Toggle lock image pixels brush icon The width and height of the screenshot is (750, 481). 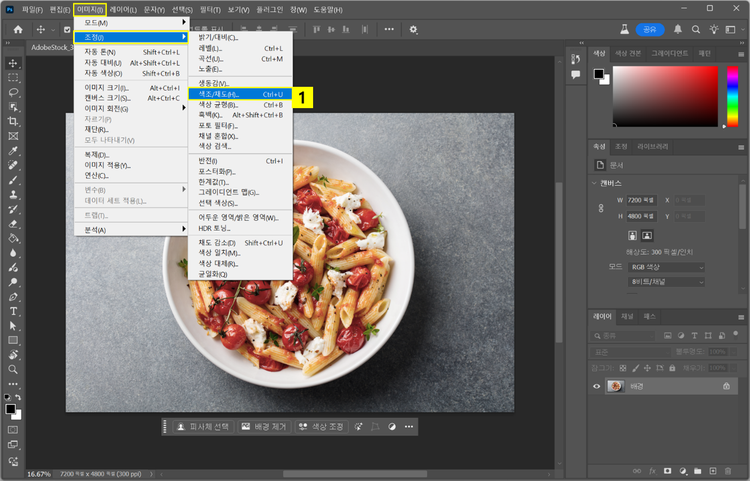pyautogui.click(x=636, y=368)
